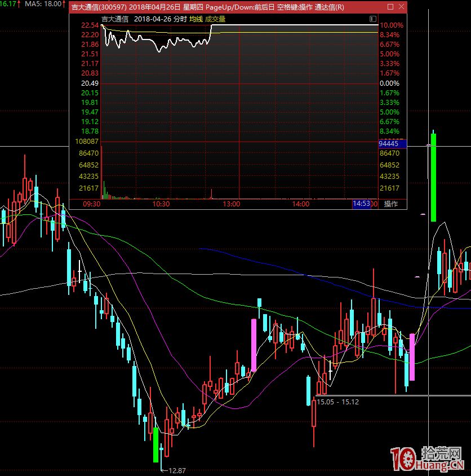Click the 8.34% red percent label
Viewport: 471px width, 476px height.
[390, 35]
